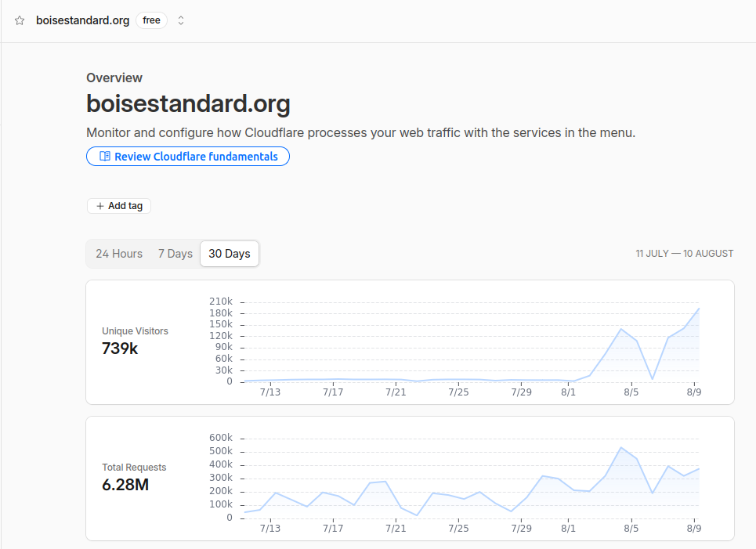Click the 600k axis label on requests chart
The width and height of the screenshot is (756, 549).
point(221,438)
